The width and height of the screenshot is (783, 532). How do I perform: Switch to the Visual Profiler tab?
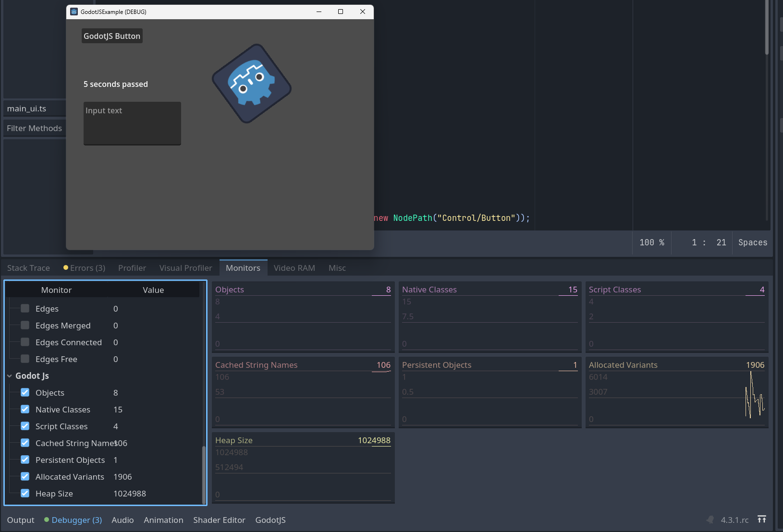coord(185,268)
